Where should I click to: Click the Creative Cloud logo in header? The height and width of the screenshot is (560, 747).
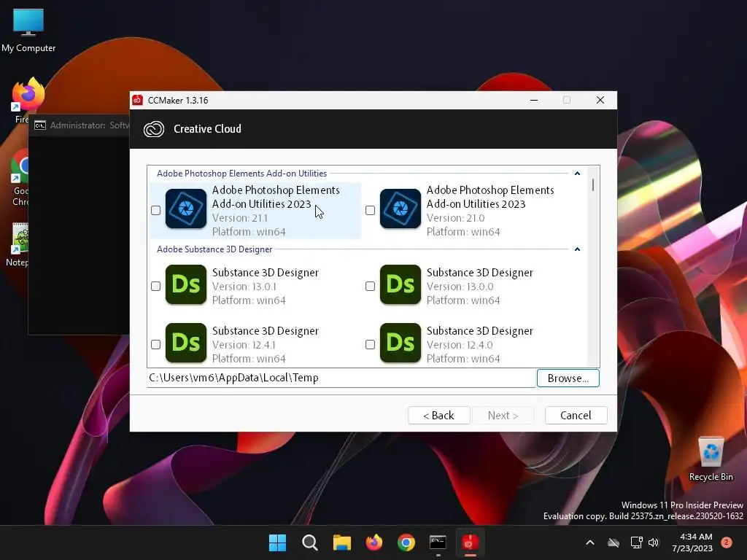pos(154,129)
